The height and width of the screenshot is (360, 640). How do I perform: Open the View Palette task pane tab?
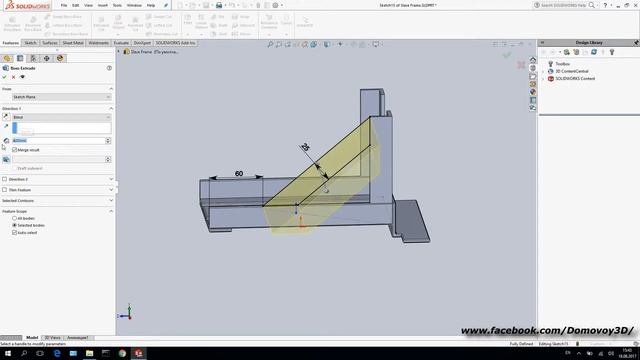click(533, 84)
